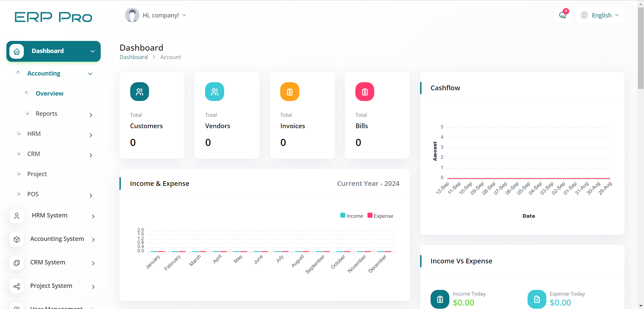Open the Hi, company! user menu
This screenshot has width=644, height=309.
156,15
